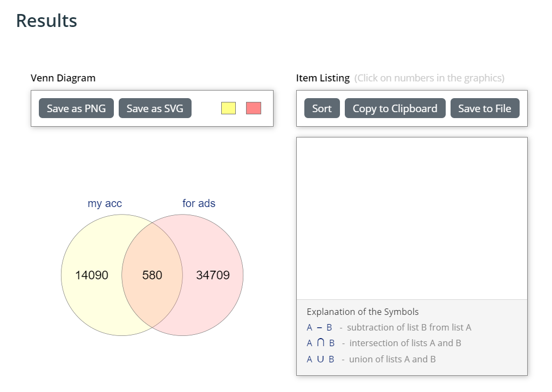The height and width of the screenshot is (392, 552).
Task: Sort the item listing
Action: tap(322, 108)
